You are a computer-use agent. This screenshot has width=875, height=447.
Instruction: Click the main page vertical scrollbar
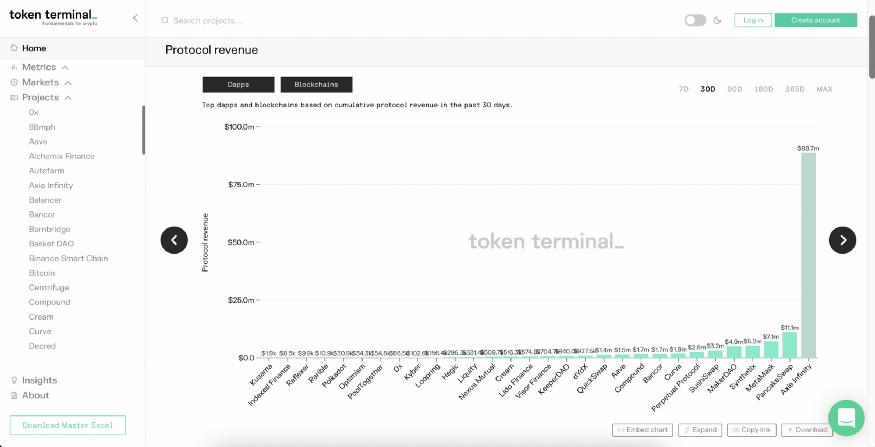click(872, 47)
